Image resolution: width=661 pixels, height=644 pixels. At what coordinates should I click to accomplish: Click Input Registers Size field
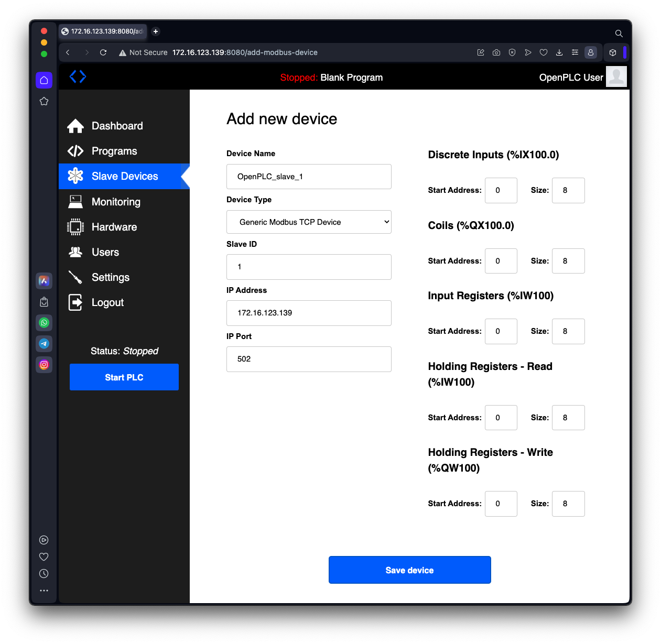568,331
